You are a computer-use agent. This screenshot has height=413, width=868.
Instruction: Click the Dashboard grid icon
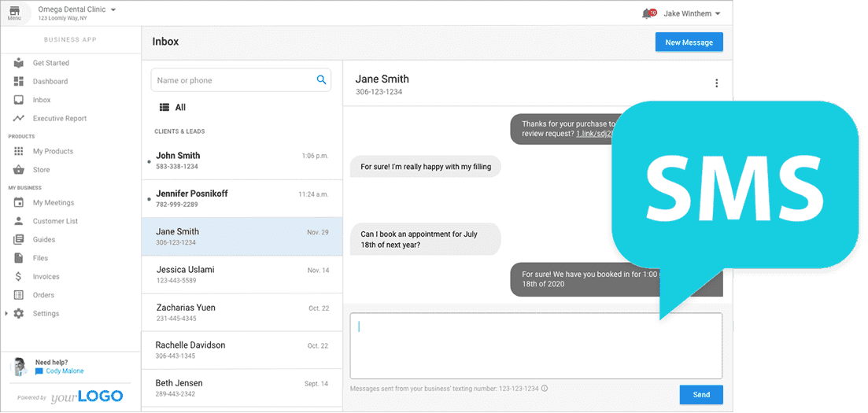(x=19, y=82)
